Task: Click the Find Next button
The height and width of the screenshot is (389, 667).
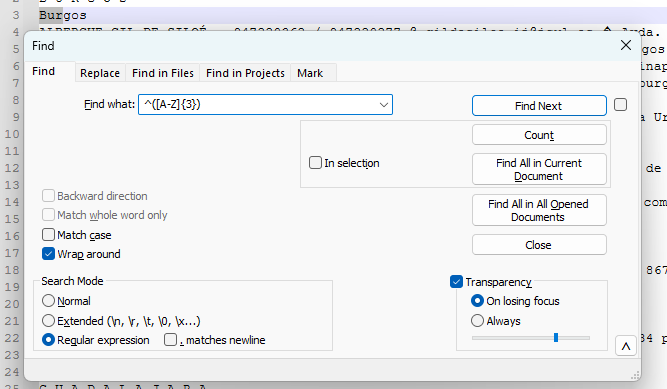Action: coord(539,106)
